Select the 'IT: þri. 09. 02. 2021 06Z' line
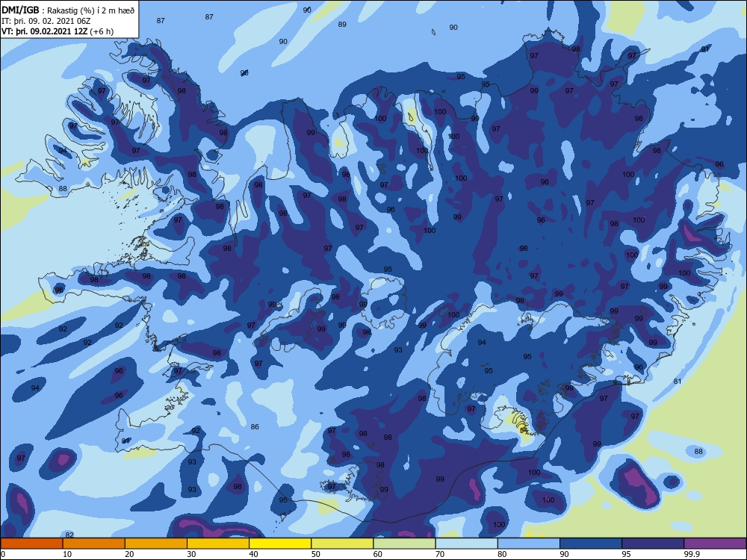Viewport: 747px width, 560px height. (46, 21)
